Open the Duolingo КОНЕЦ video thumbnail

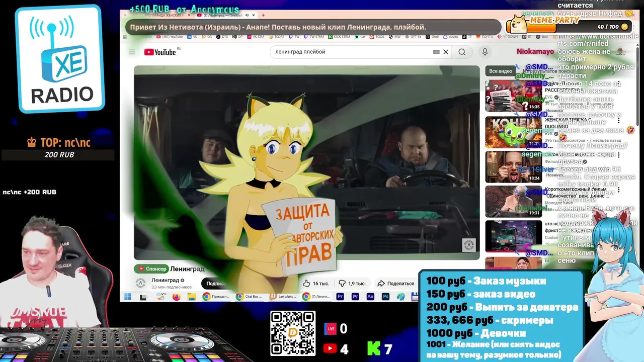[x=513, y=132]
